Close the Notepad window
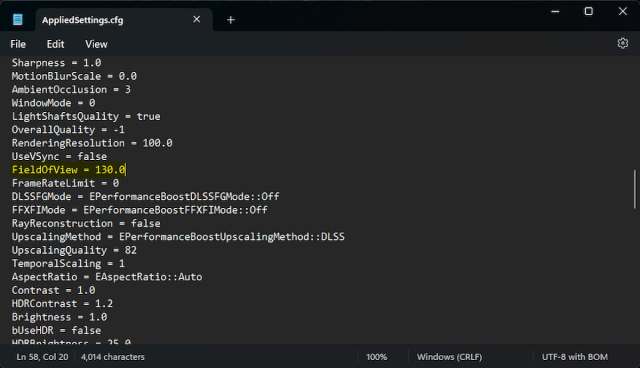 tap(622, 11)
